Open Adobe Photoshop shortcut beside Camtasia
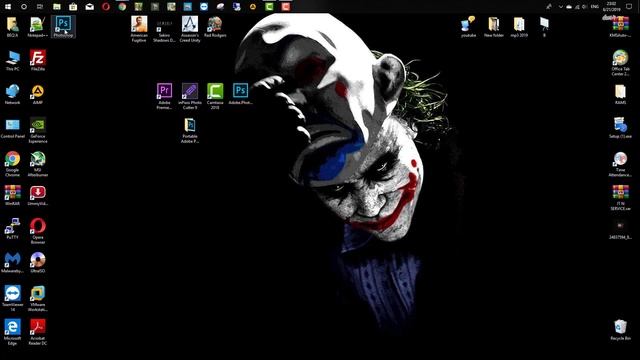Screen dimensions: 640x360 (240, 94)
